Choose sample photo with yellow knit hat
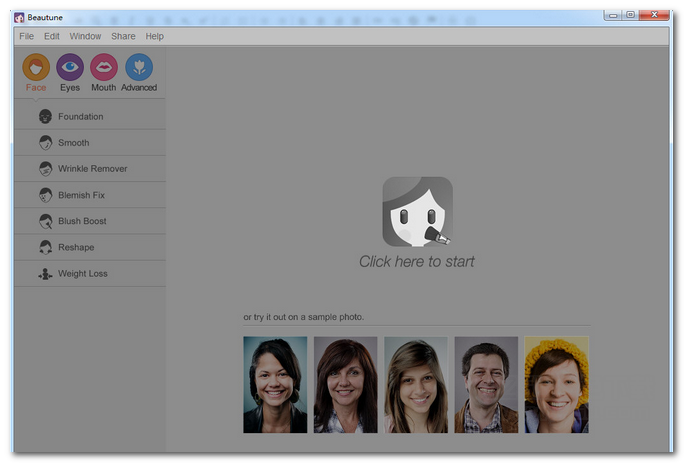The image size is (684, 463). 557,384
